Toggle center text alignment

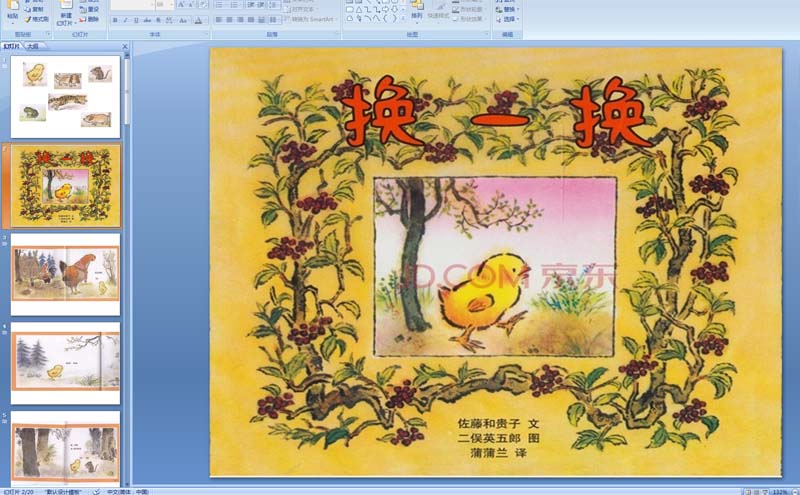[x=229, y=20]
